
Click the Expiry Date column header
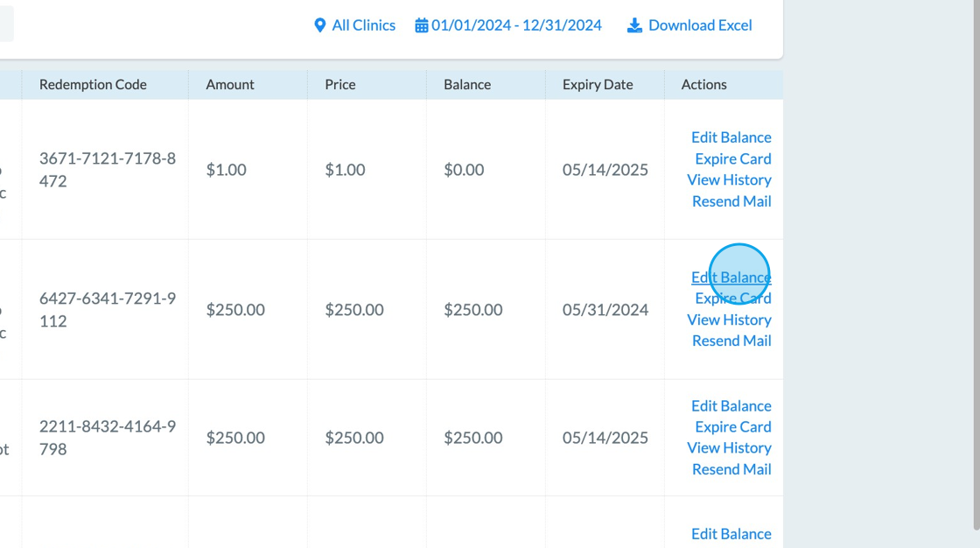click(598, 84)
